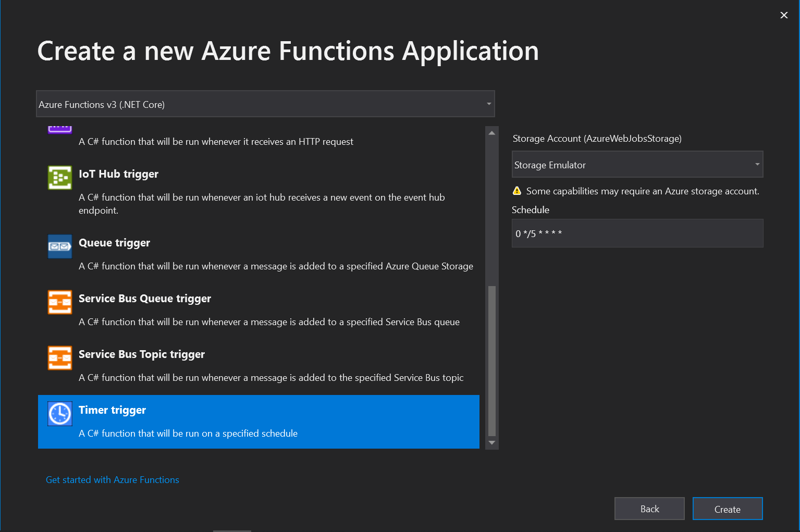Click the Create button
The height and width of the screenshot is (532, 800).
pyautogui.click(x=728, y=509)
